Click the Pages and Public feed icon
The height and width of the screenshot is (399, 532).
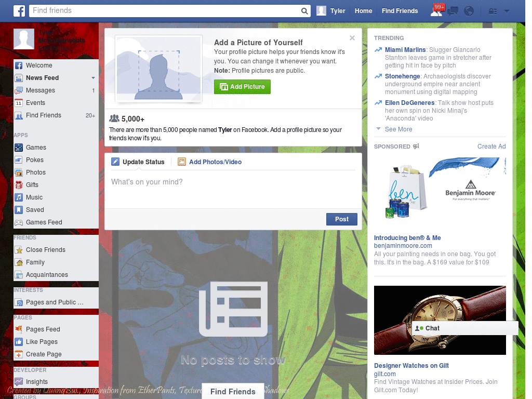click(x=19, y=302)
